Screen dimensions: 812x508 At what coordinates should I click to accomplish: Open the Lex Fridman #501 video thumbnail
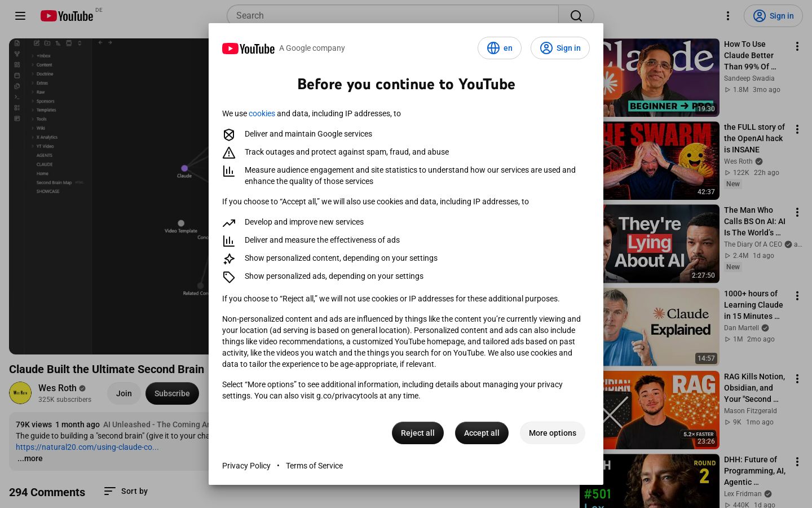650,481
